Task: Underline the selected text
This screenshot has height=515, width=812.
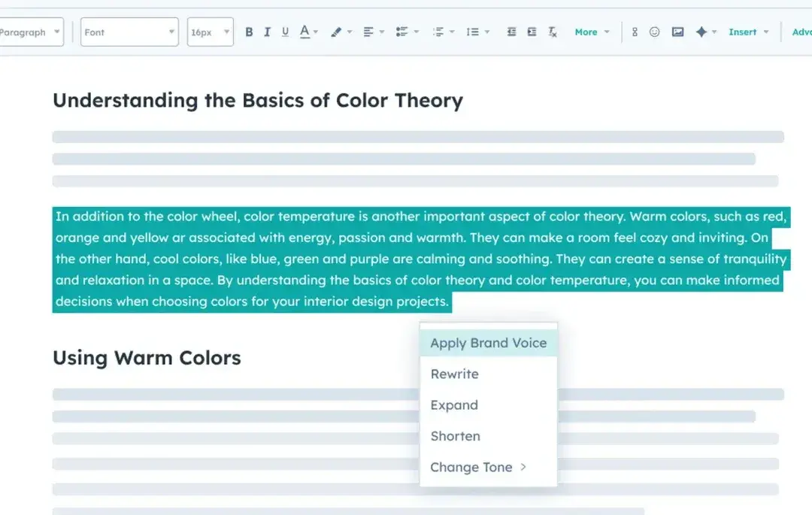Action: pos(286,32)
